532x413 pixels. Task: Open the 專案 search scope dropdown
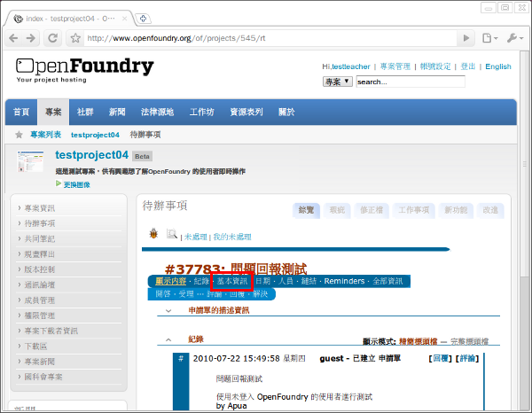pos(337,82)
